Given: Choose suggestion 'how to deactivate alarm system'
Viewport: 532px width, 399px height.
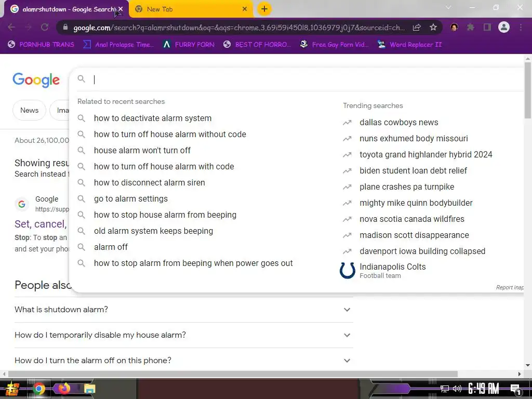Looking at the screenshot, I should click(153, 118).
